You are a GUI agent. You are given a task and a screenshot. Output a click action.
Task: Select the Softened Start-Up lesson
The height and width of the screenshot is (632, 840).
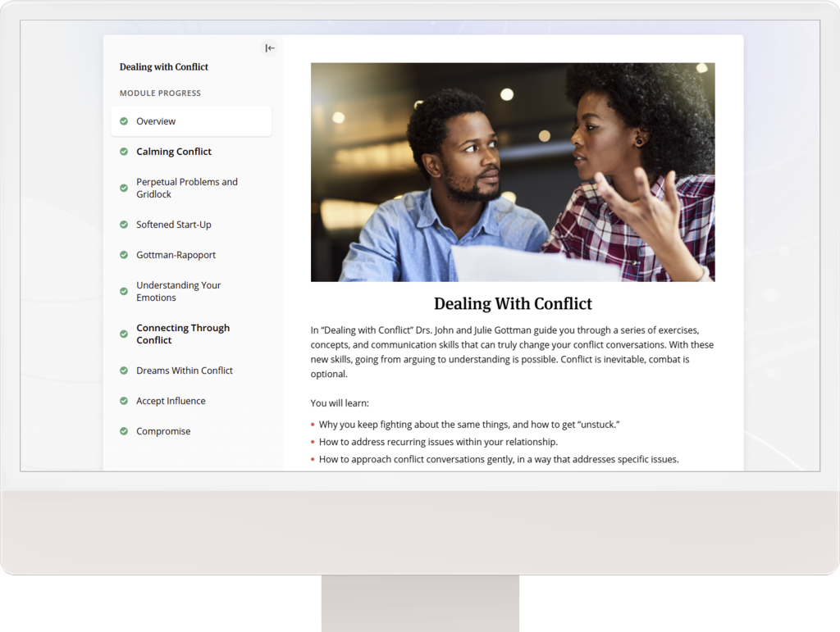174,225
